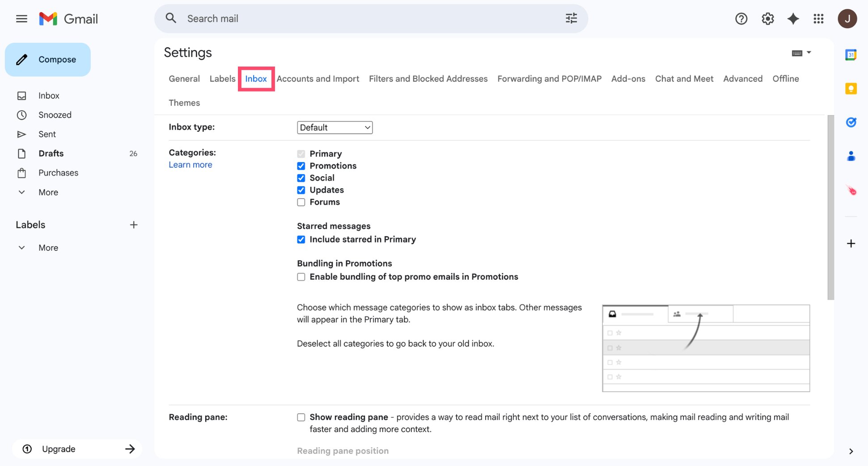Expand More under sidebar folders
The height and width of the screenshot is (466, 868).
(48, 192)
